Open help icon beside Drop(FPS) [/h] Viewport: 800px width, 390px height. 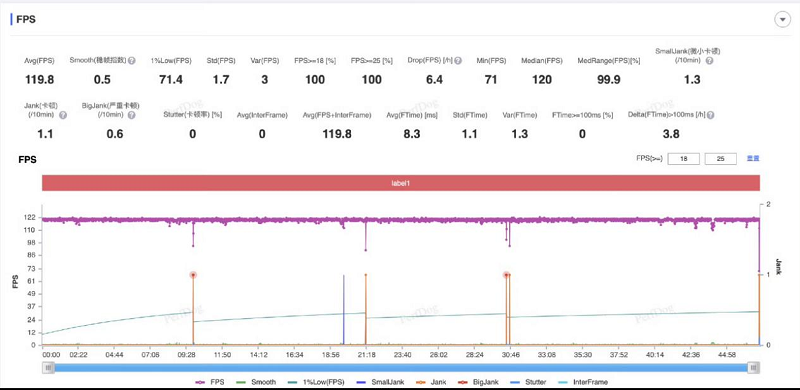click(458, 61)
